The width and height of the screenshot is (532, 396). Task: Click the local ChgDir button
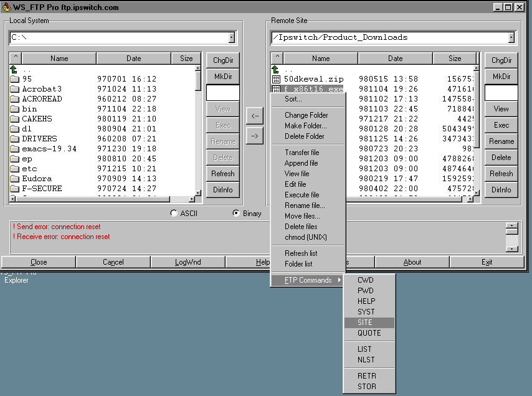223,60
